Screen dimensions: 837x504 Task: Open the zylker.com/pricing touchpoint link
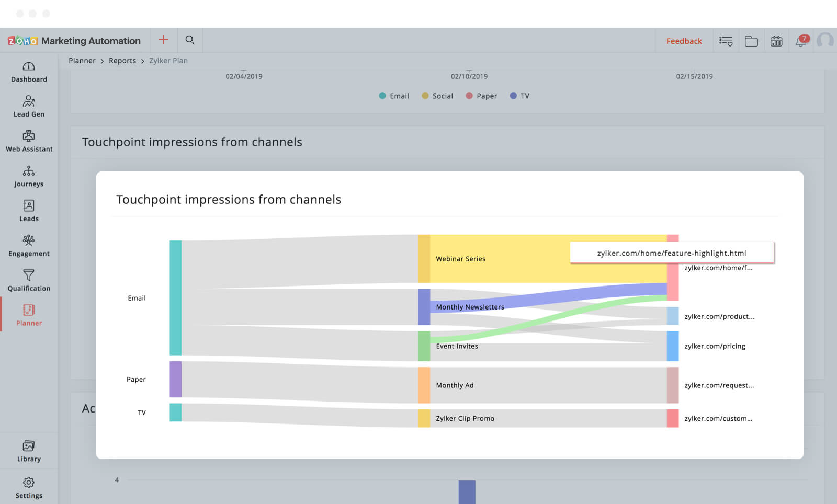click(715, 346)
